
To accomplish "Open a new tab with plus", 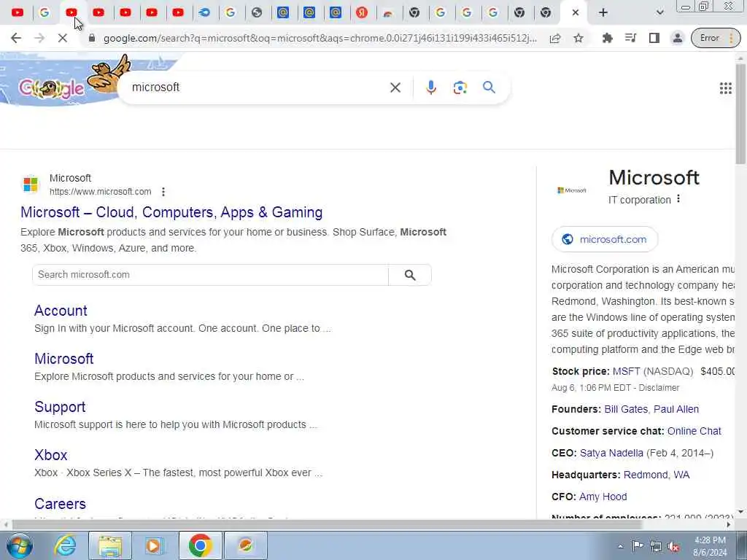I will [603, 13].
